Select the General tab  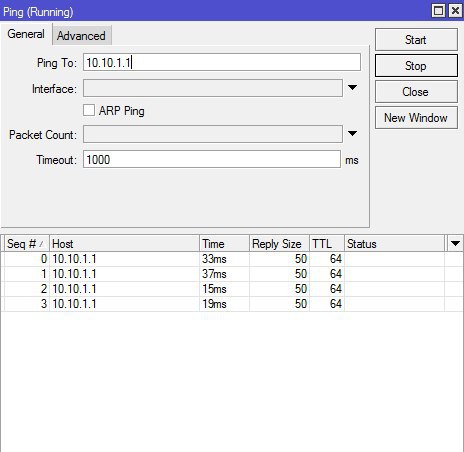point(26,34)
